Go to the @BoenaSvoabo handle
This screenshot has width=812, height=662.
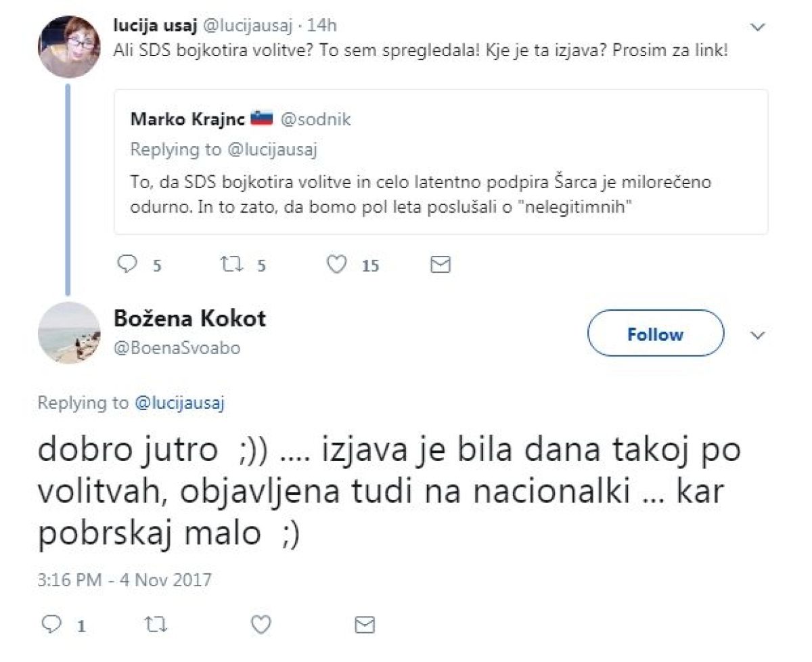tap(176, 348)
